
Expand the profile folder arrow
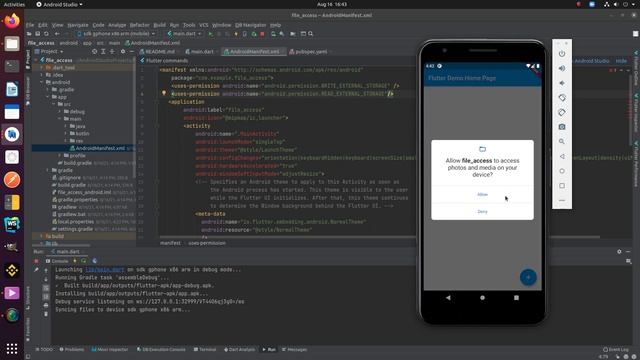pos(60,156)
